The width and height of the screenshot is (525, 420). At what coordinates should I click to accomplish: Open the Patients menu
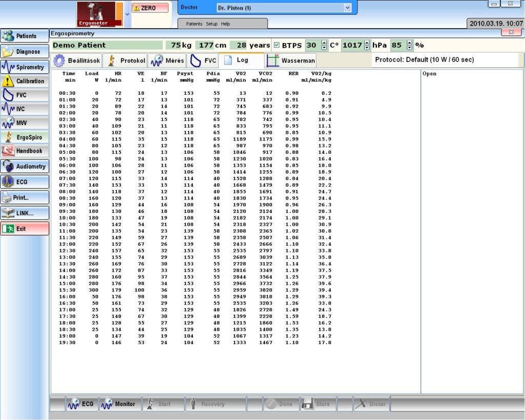[x=194, y=24]
